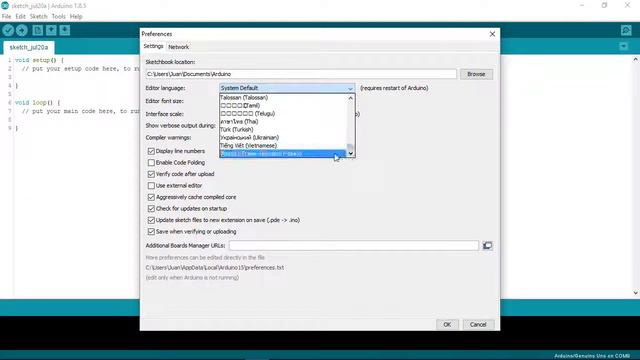This screenshot has width=640, height=360.
Task: Select Turkish in the language list
Action: tap(283, 129)
